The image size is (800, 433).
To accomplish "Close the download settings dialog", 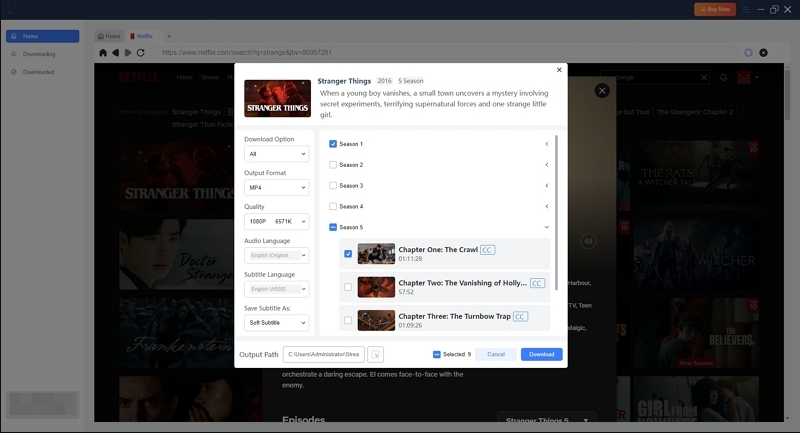I will click(559, 70).
